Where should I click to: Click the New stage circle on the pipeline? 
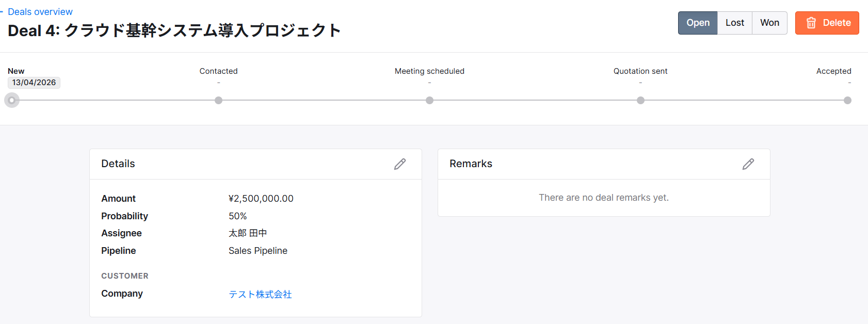click(x=12, y=100)
